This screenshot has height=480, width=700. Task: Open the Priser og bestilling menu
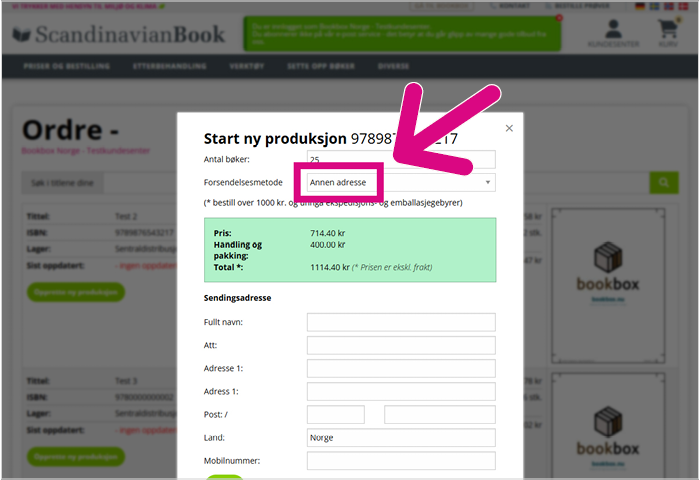pos(67,66)
